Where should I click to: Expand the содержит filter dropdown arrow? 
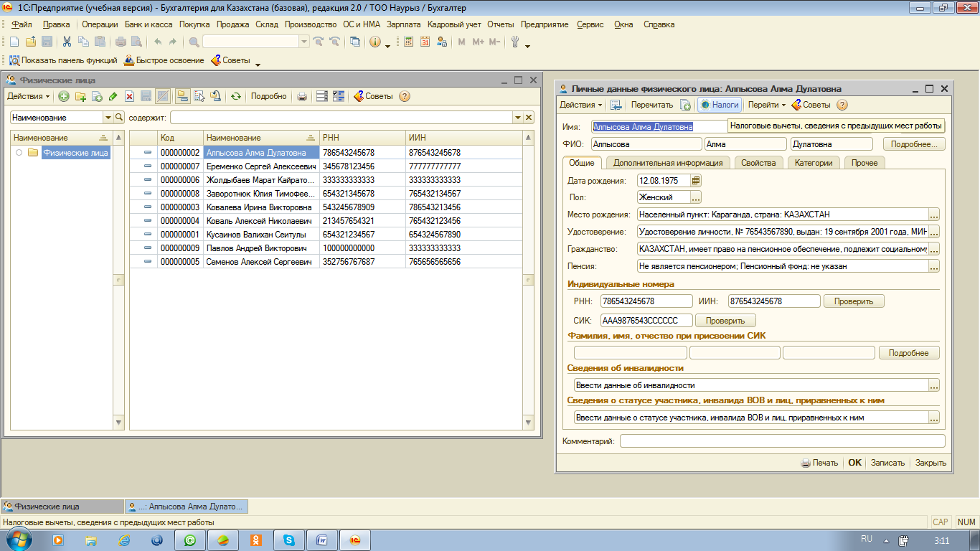tap(517, 118)
